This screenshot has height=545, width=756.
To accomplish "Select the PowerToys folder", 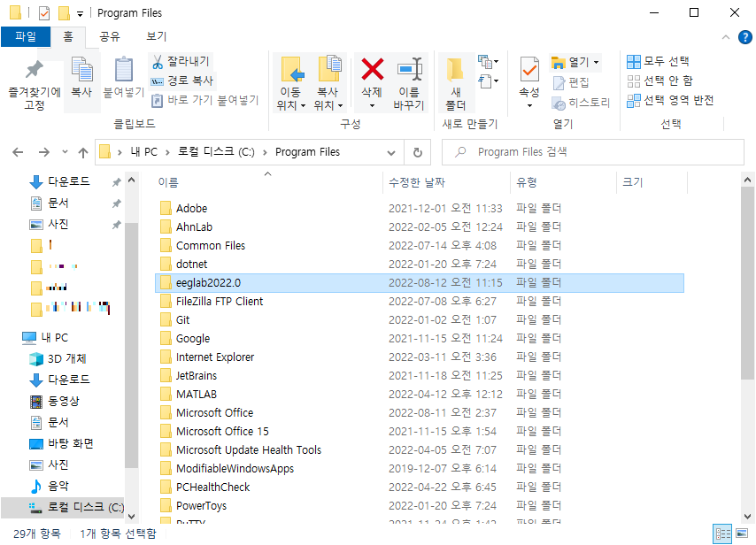I will pos(420,506).
